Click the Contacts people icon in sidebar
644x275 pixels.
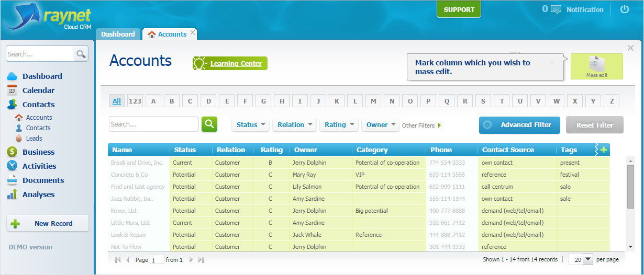tap(12, 105)
